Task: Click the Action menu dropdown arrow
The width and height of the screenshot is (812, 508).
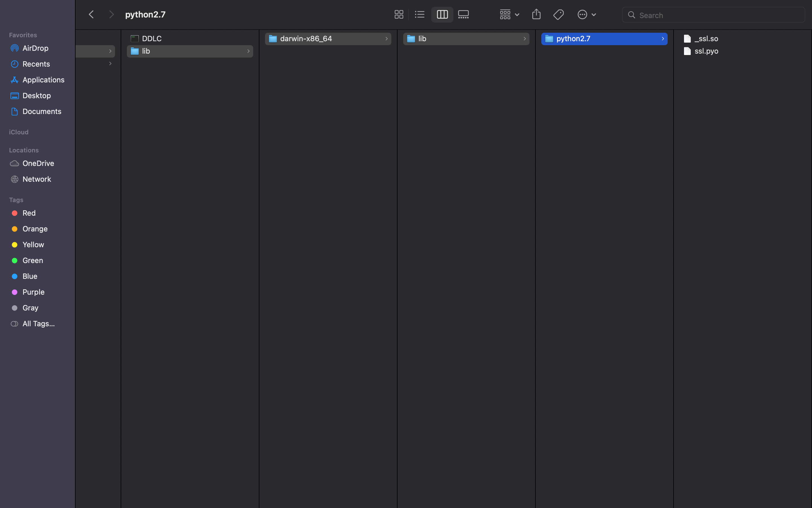Action: [593, 15]
